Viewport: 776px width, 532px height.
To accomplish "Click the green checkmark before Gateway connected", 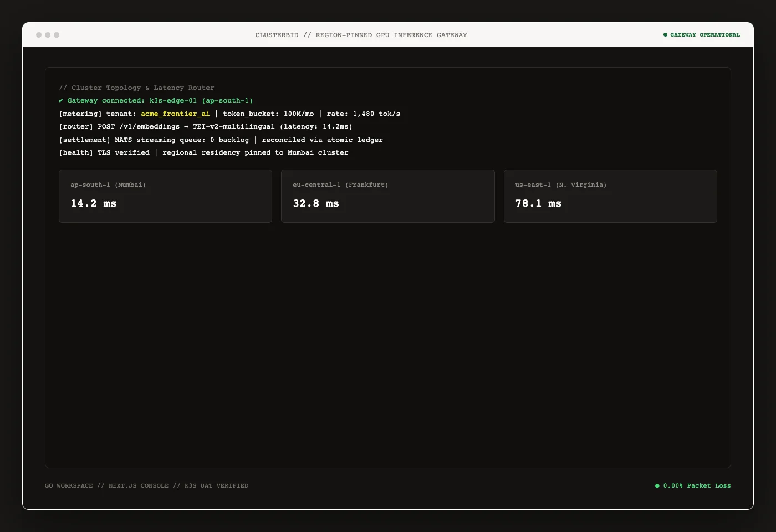I will point(61,100).
